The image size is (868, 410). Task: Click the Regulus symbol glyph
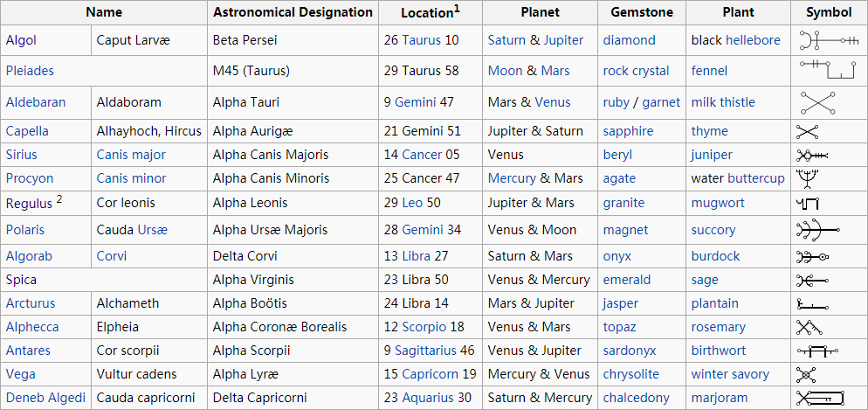(807, 204)
